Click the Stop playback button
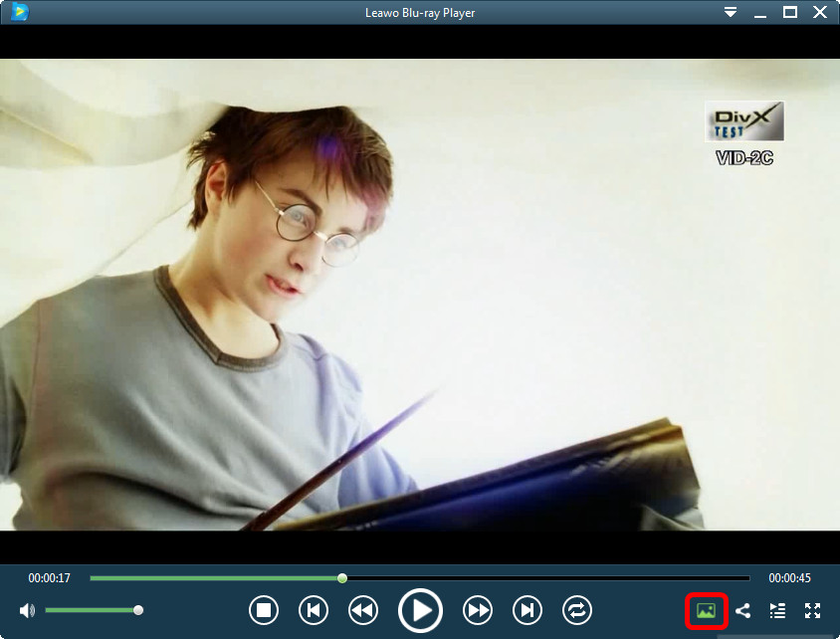840x639 pixels. coord(264,610)
